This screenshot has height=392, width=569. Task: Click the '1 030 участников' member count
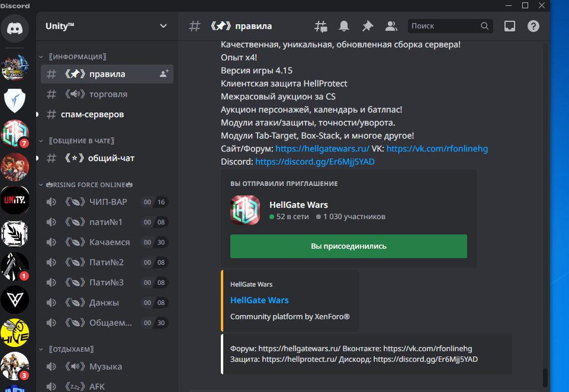pyautogui.click(x=351, y=217)
